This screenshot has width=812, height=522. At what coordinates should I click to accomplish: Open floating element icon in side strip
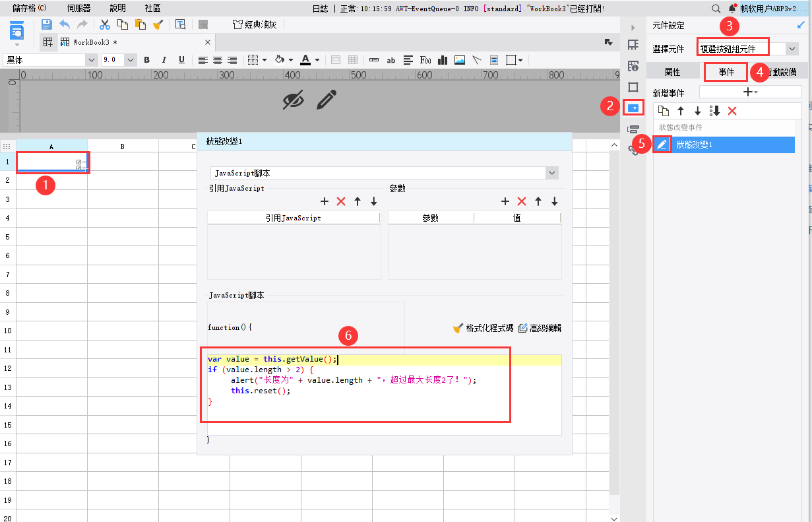(633, 87)
